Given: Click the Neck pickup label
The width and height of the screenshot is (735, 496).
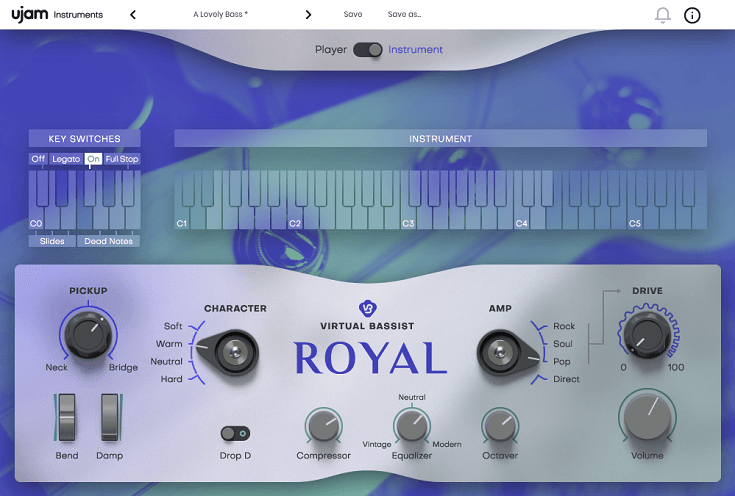Looking at the screenshot, I should 56,367.
